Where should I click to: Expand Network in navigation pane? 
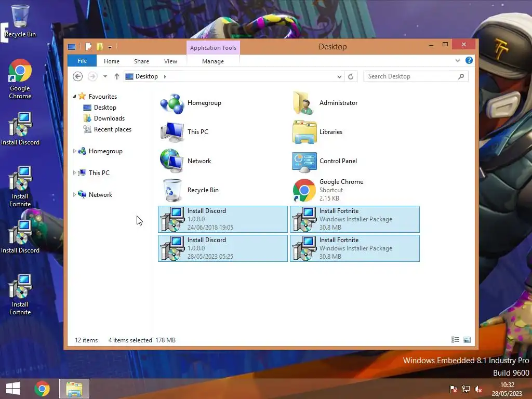click(74, 194)
